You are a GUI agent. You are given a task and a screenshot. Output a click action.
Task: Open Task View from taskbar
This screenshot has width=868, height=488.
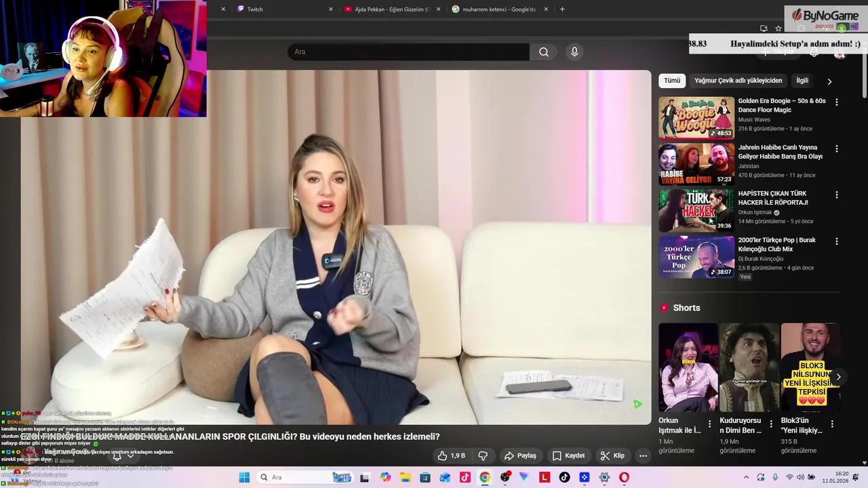coord(364,478)
